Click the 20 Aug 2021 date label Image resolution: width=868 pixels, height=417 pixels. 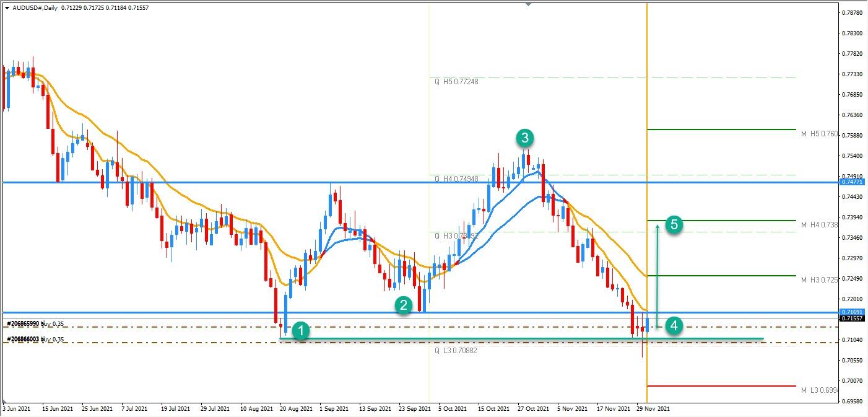pos(295,409)
